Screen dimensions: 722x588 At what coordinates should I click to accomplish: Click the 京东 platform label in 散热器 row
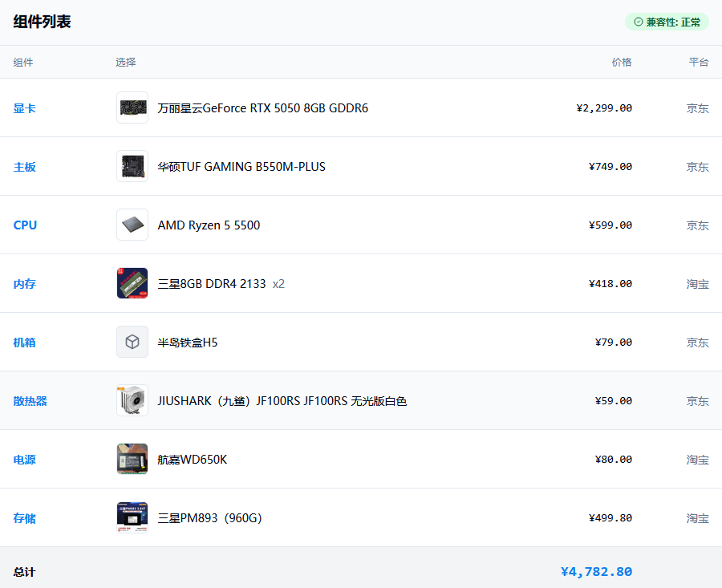point(698,400)
